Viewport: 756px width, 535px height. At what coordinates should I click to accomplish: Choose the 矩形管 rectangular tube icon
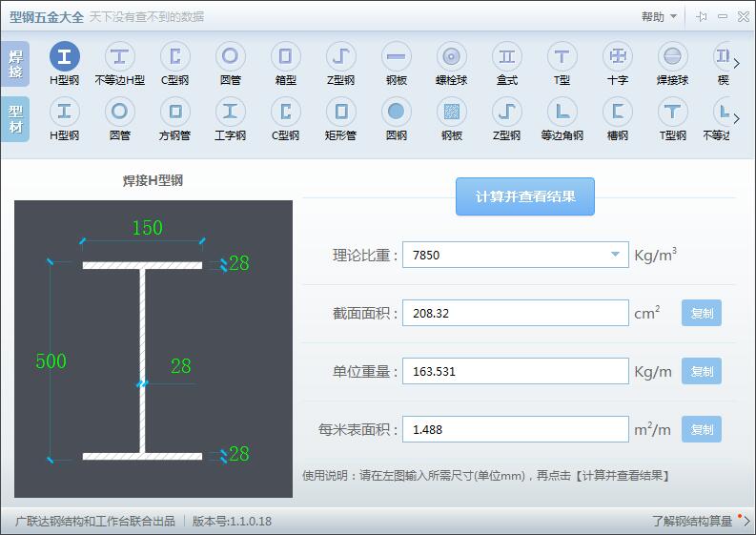pyautogui.click(x=341, y=112)
